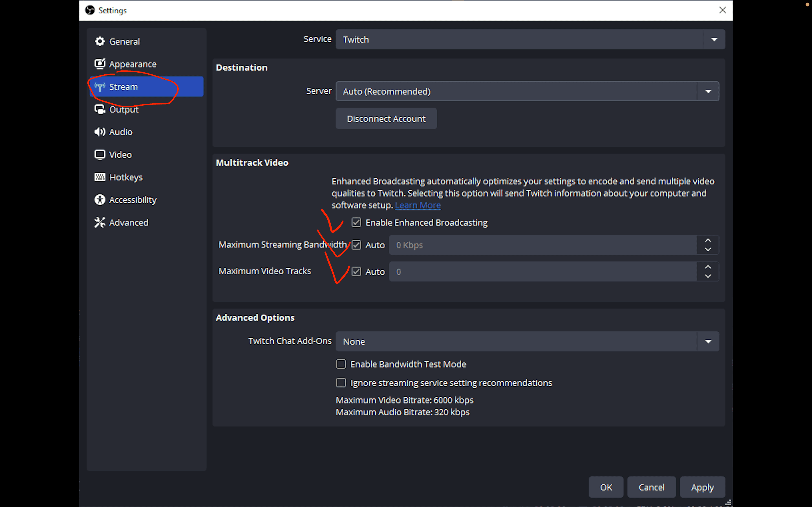Image resolution: width=812 pixels, height=507 pixels.
Task: Click the General gear icon
Action: point(100,41)
